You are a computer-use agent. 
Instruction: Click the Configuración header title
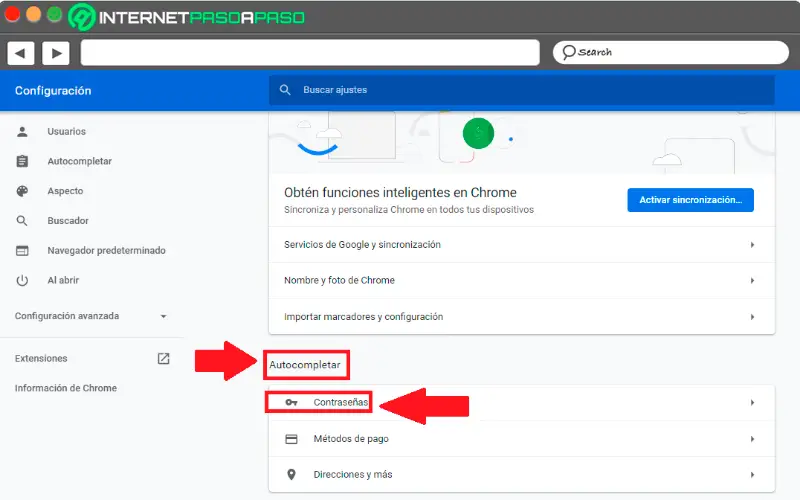click(x=53, y=91)
